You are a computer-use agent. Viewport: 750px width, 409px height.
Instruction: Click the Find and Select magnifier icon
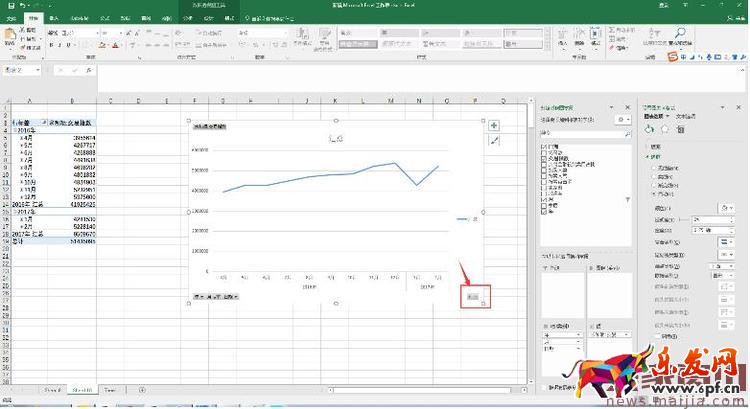click(x=679, y=34)
